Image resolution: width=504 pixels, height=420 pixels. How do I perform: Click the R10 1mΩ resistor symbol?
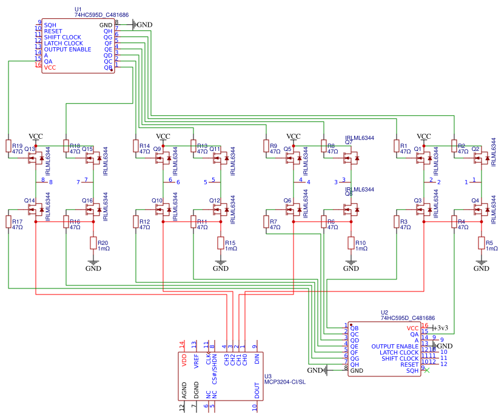coord(351,243)
